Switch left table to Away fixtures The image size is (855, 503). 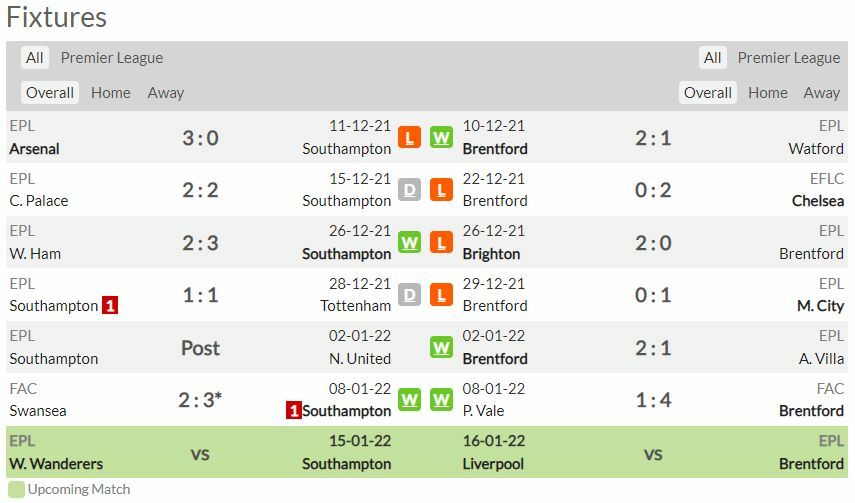click(x=165, y=93)
